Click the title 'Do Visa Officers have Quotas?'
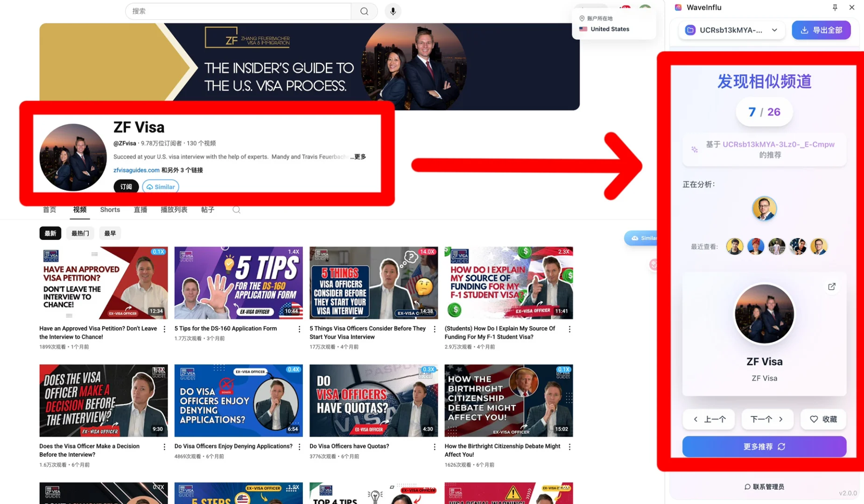Screen dimensions: 864x504 pos(349,446)
